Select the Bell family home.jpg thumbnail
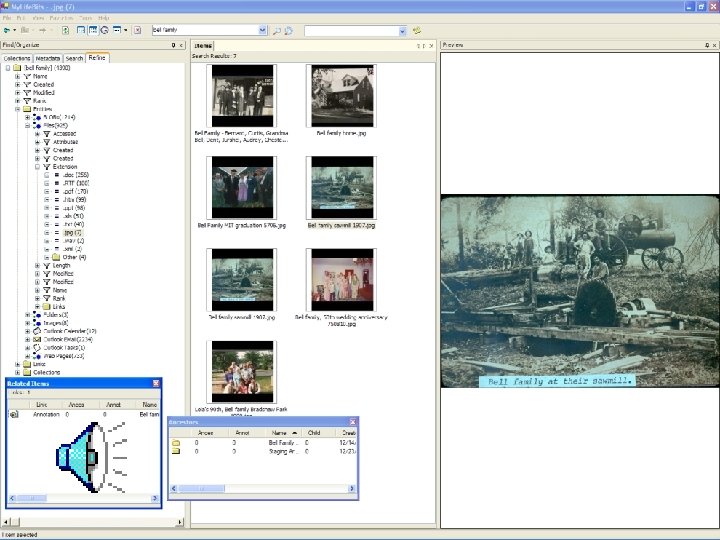 341,97
